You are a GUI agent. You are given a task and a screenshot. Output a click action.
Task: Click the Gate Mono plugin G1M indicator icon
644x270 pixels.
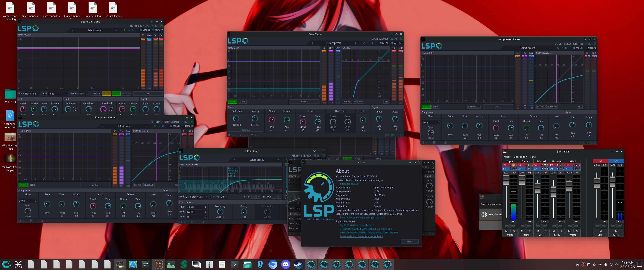pyautogui.click(x=401, y=39)
